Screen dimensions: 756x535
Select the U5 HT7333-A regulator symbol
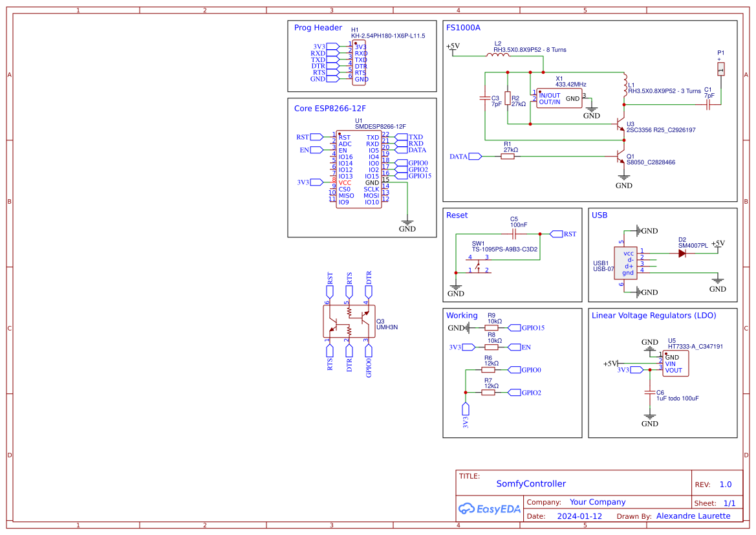click(x=676, y=364)
